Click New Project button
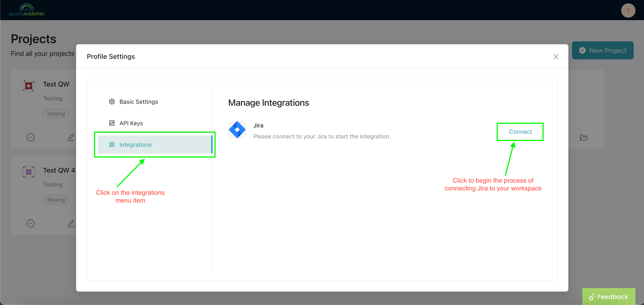Image resolution: width=644 pixels, height=305 pixels. (x=603, y=50)
